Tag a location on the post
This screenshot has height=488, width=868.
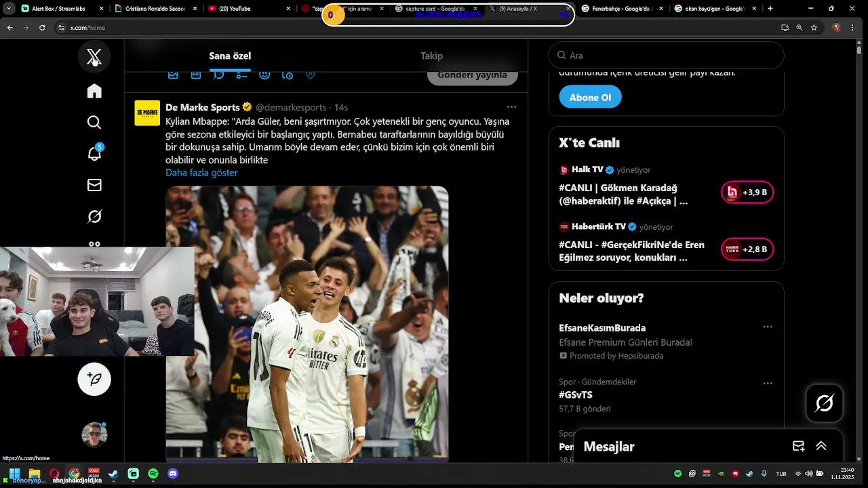point(311,75)
